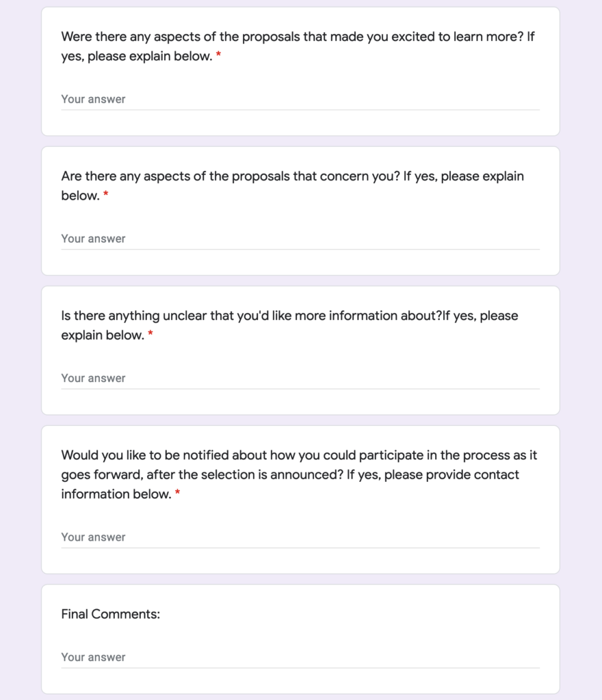Click the red asterisk on the concerns question
602x700 pixels.
click(106, 193)
